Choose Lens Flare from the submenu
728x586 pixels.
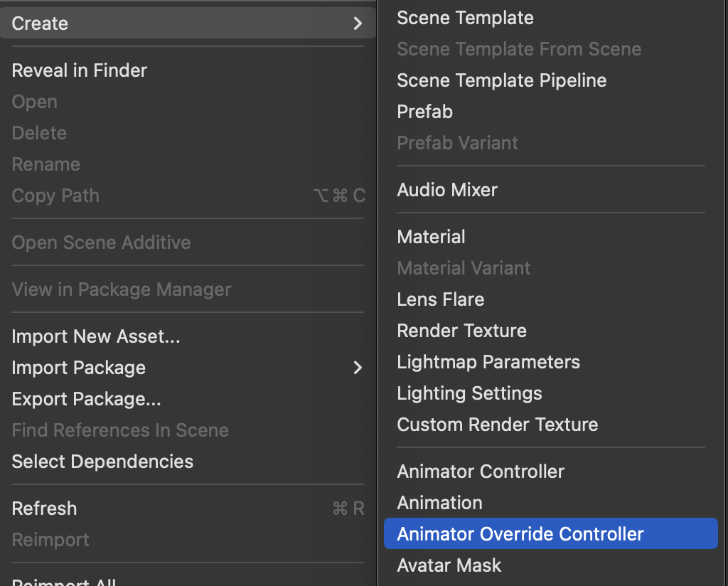coord(440,299)
